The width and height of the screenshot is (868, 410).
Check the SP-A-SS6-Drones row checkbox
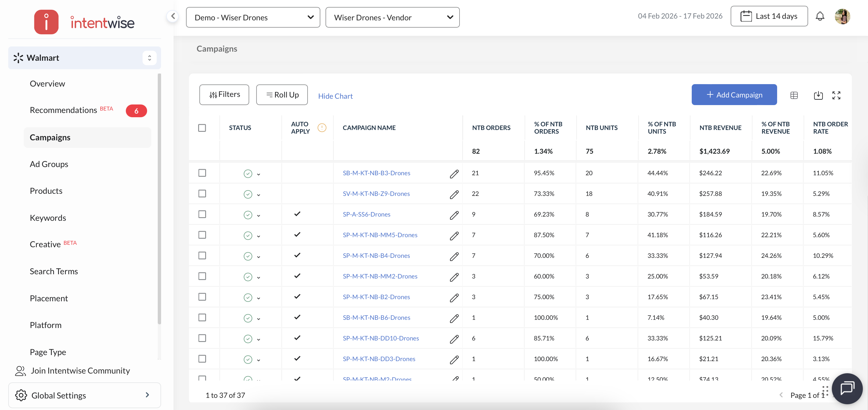tap(202, 214)
